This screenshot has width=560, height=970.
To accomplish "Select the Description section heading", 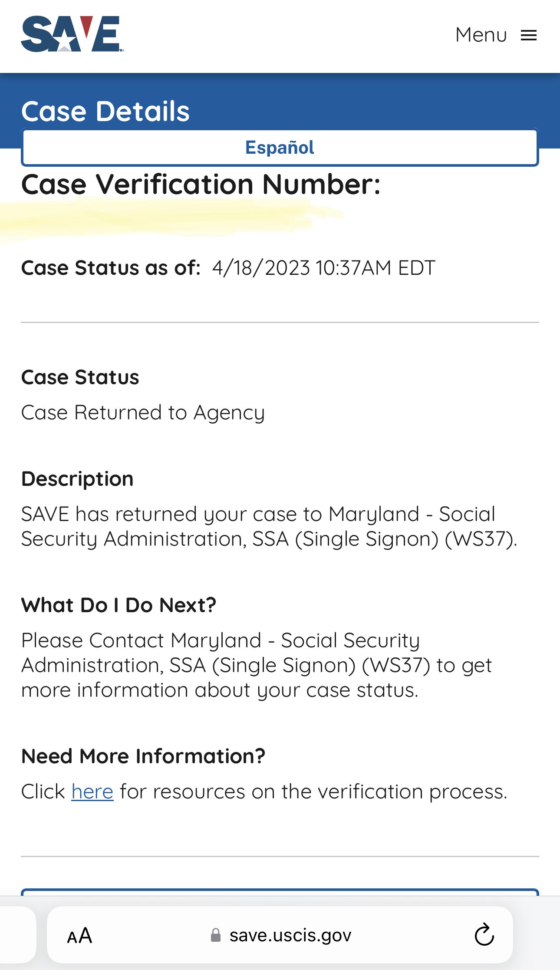I will [x=77, y=479].
